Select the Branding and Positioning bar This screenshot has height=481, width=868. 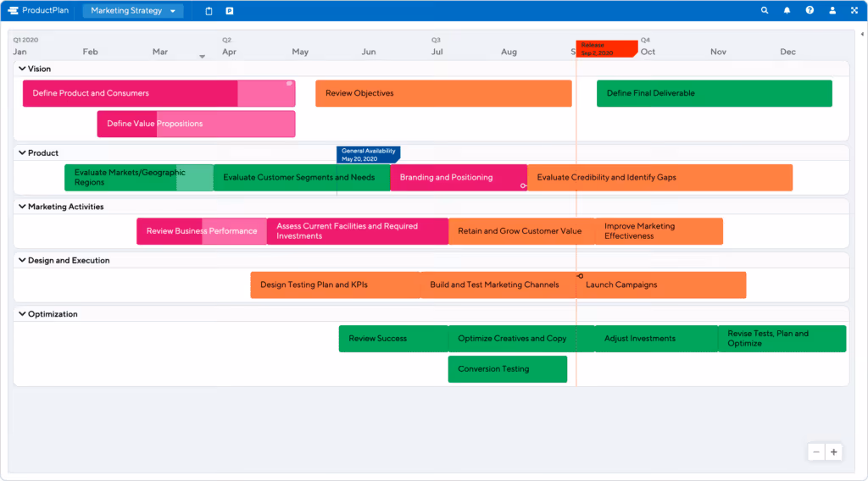[459, 178]
